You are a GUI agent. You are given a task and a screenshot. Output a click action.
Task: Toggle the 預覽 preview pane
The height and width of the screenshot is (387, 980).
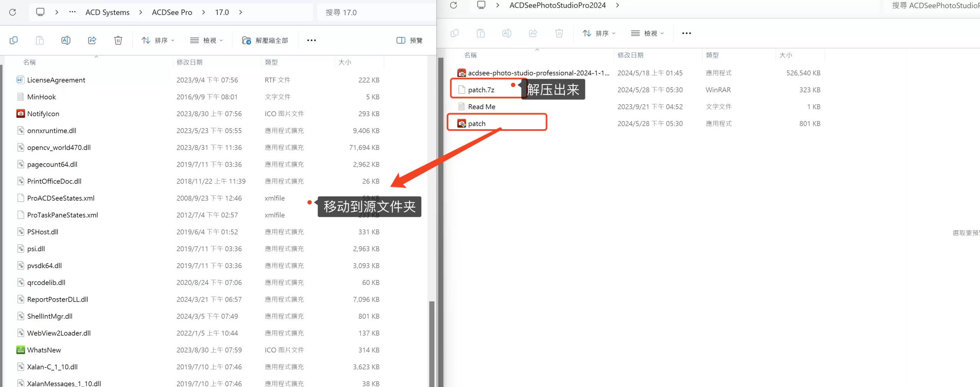pyautogui.click(x=410, y=40)
